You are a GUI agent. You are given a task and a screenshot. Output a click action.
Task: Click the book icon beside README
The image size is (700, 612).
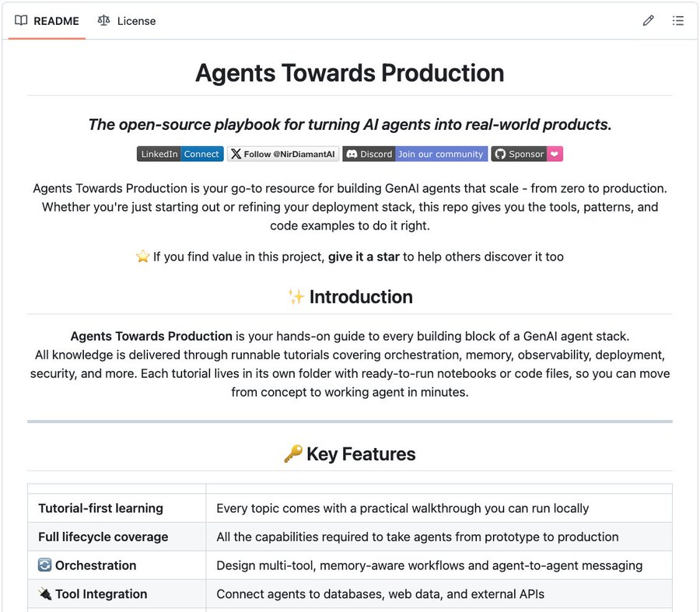(x=21, y=20)
